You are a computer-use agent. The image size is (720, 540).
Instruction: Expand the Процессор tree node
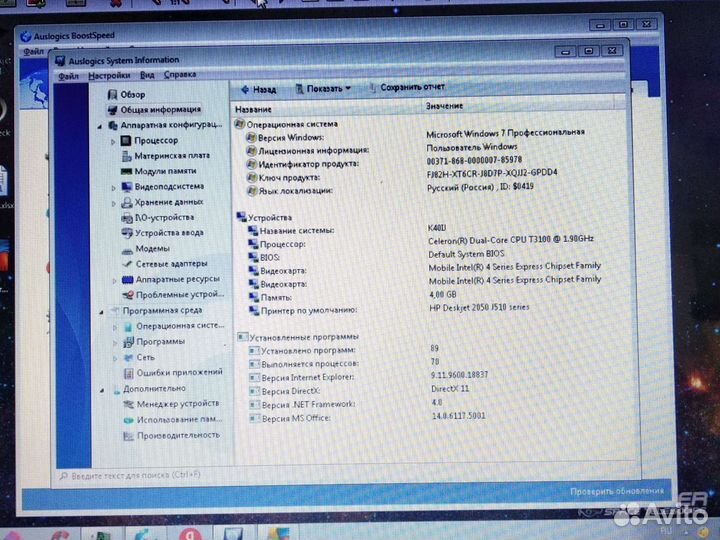tap(113, 142)
